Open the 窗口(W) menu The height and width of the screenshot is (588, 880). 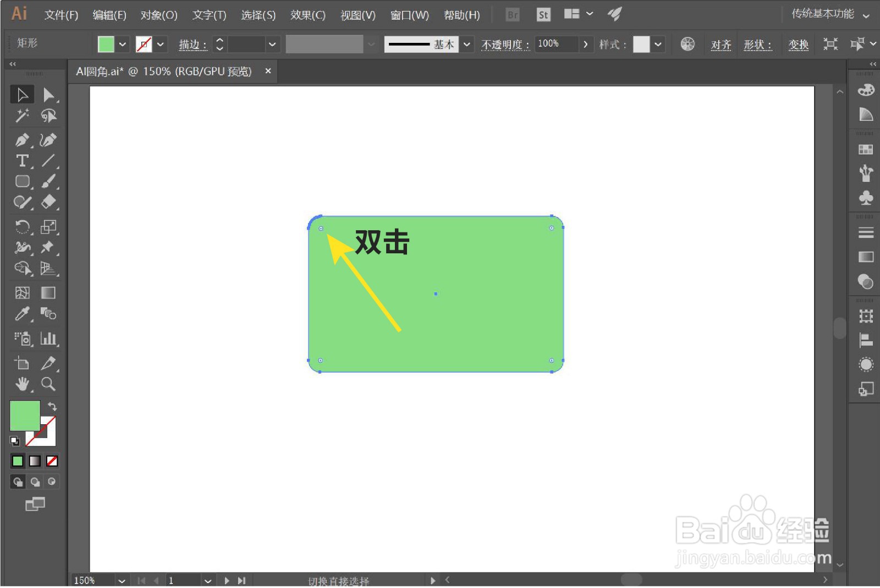tap(409, 15)
